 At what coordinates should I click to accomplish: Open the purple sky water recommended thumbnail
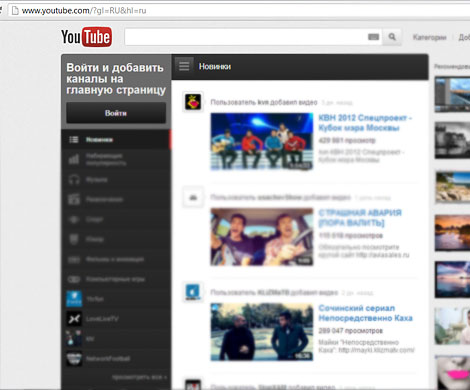point(452,279)
